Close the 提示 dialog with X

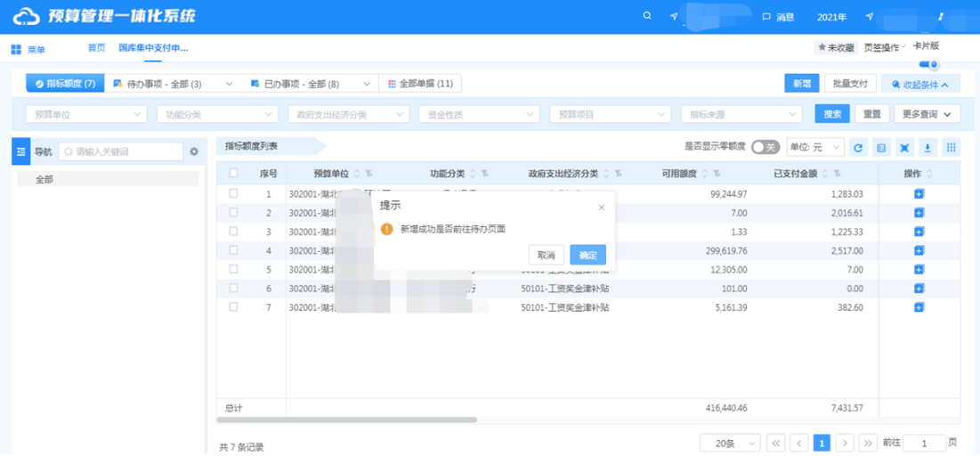[x=601, y=208]
